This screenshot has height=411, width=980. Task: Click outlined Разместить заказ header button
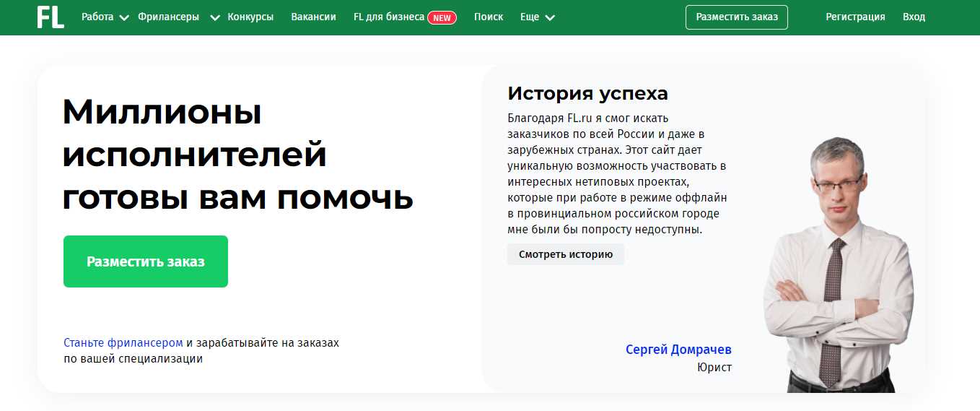[737, 17]
